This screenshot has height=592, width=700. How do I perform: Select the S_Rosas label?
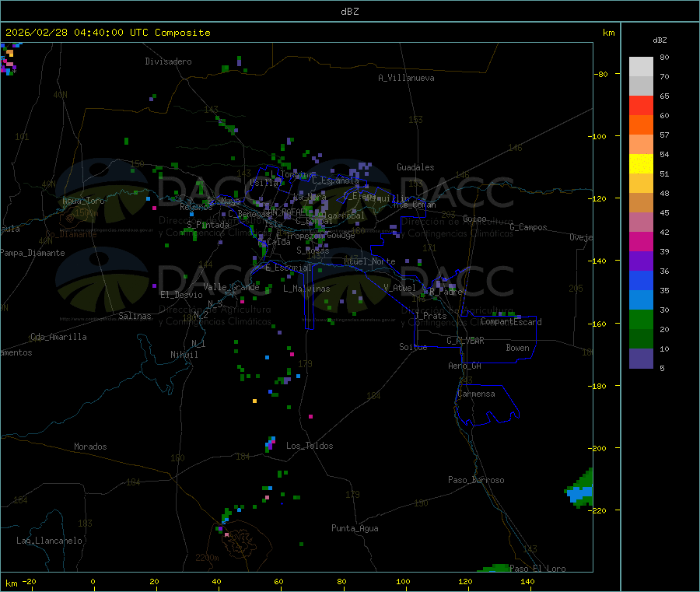313,251
